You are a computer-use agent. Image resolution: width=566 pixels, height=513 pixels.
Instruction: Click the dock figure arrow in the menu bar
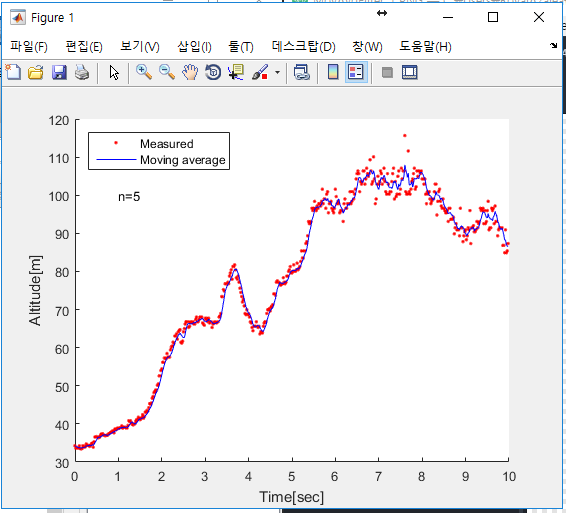point(553,45)
